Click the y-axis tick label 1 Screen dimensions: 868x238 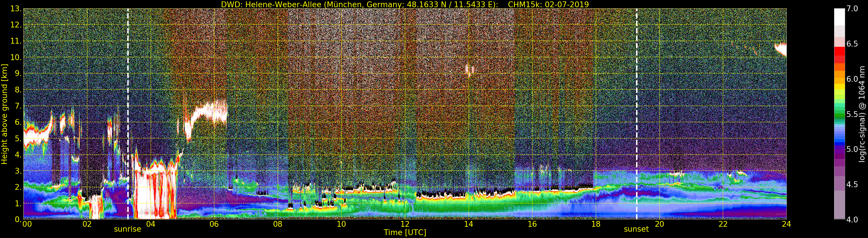[18, 203]
